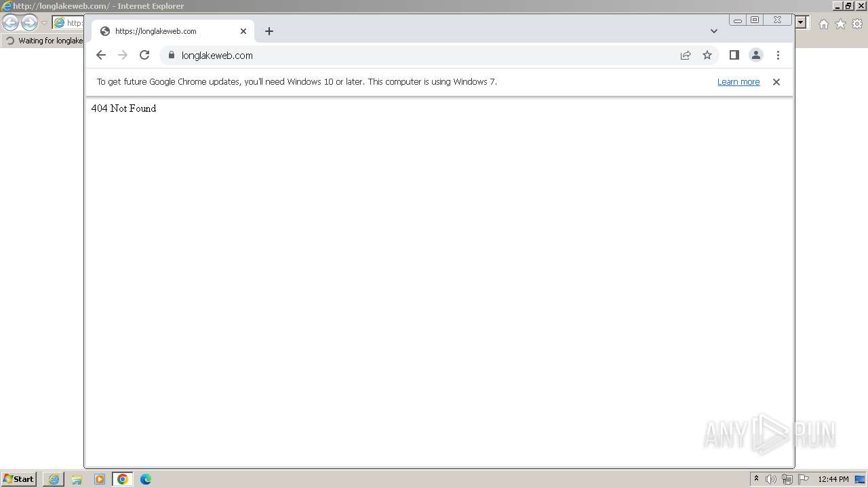
Task: Open volume control in system tray
Action: pyautogui.click(x=771, y=479)
